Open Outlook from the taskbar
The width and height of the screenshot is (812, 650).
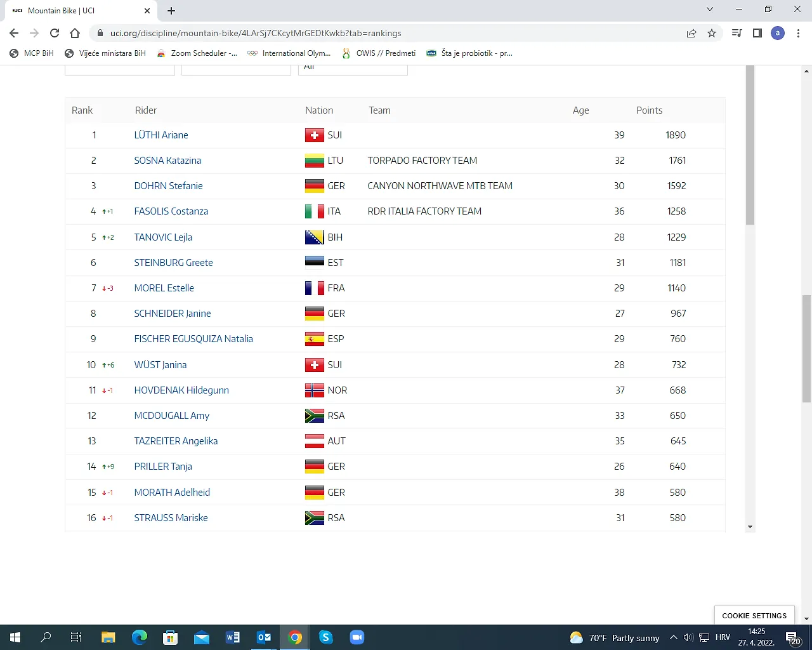pyautogui.click(x=264, y=637)
